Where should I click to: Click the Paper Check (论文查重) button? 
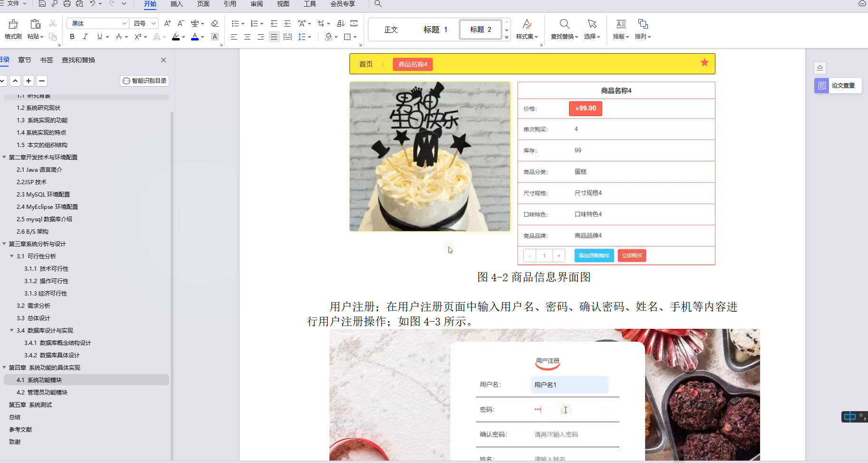[x=838, y=86]
